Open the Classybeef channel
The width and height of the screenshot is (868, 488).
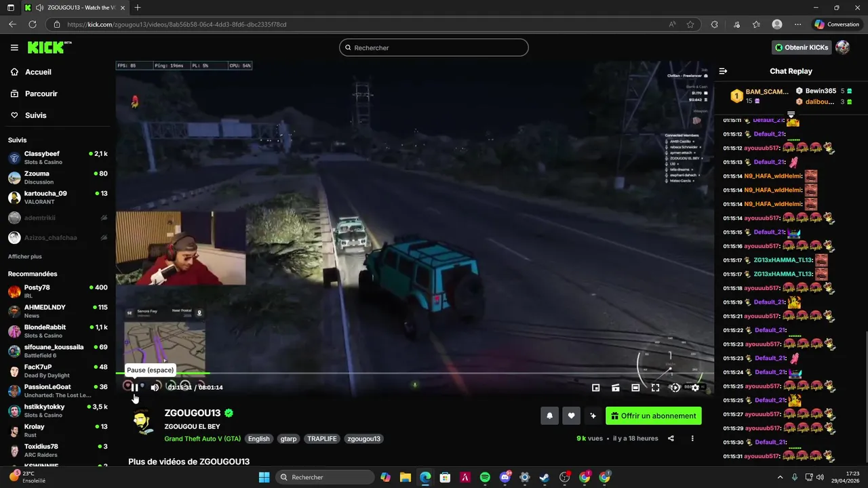click(58, 158)
